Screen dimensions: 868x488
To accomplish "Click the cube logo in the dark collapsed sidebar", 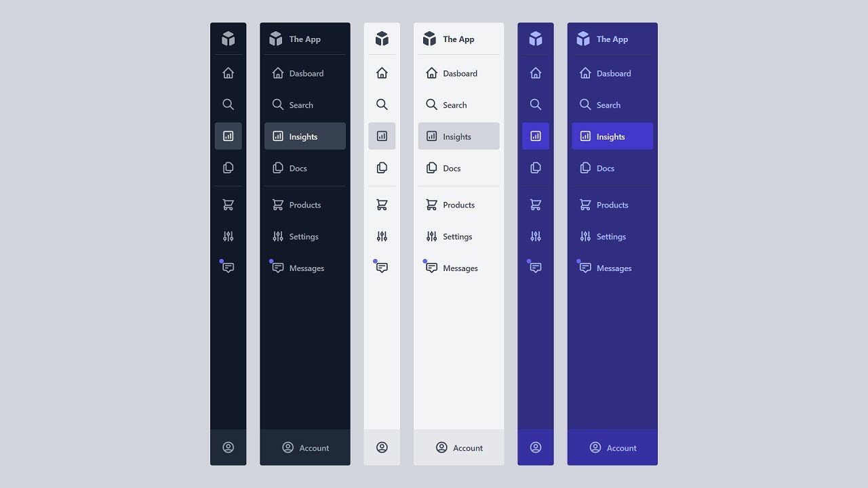I will click(x=229, y=39).
